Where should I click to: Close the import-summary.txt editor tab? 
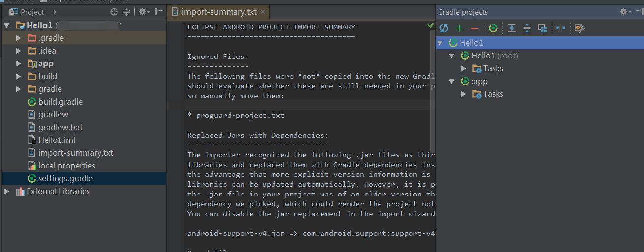(x=263, y=12)
